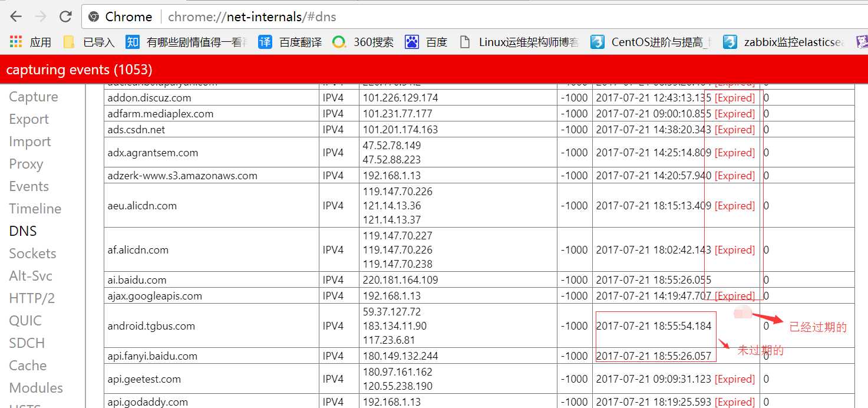The image size is (868, 408).
Task: Switch to the QUIC tab
Action: coord(25,321)
